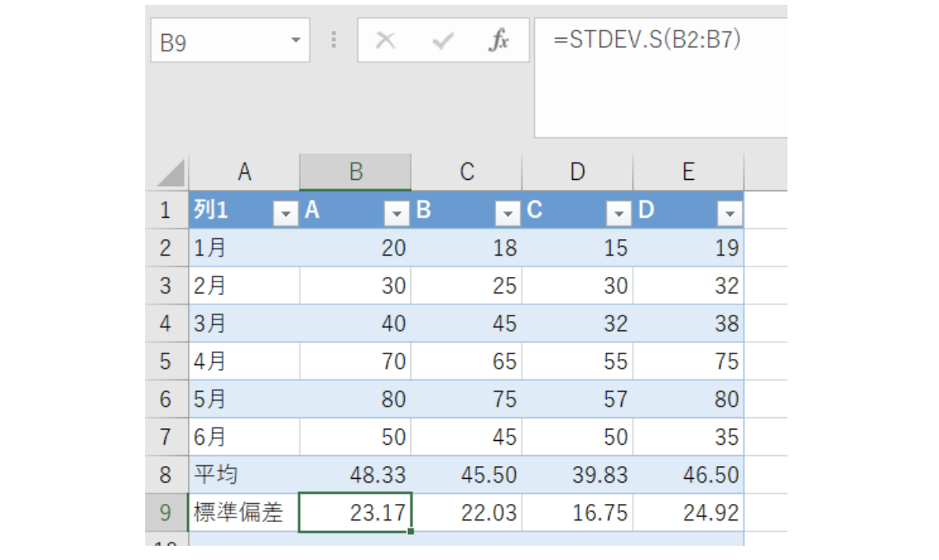Open the AutoFilter icon on 列1 header

[287, 212]
